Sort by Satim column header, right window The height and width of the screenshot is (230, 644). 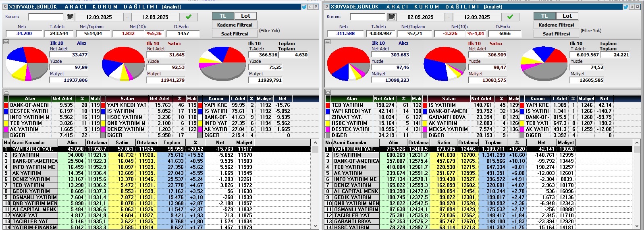click(x=443, y=143)
